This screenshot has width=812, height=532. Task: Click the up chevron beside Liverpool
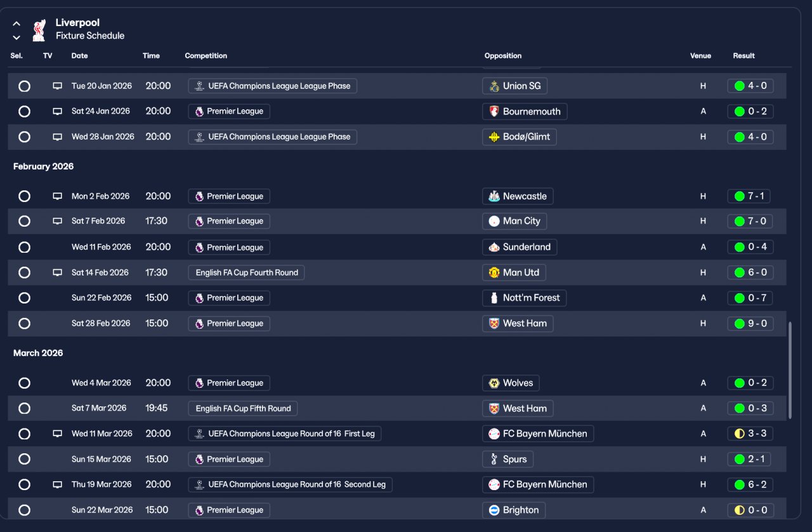[x=16, y=23]
